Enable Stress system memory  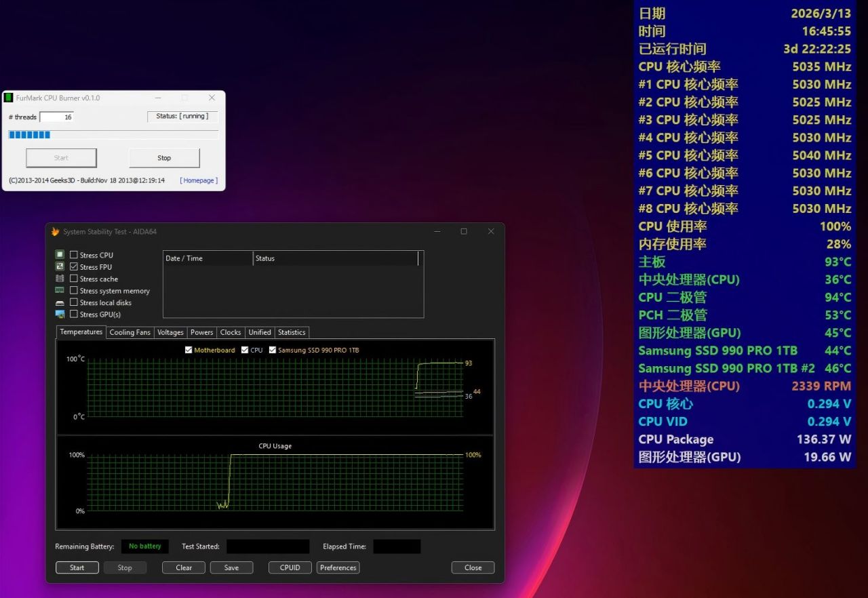[74, 291]
